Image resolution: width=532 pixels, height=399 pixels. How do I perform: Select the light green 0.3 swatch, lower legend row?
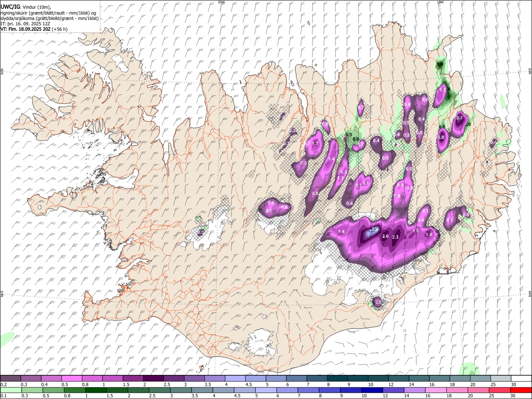[32, 390]
